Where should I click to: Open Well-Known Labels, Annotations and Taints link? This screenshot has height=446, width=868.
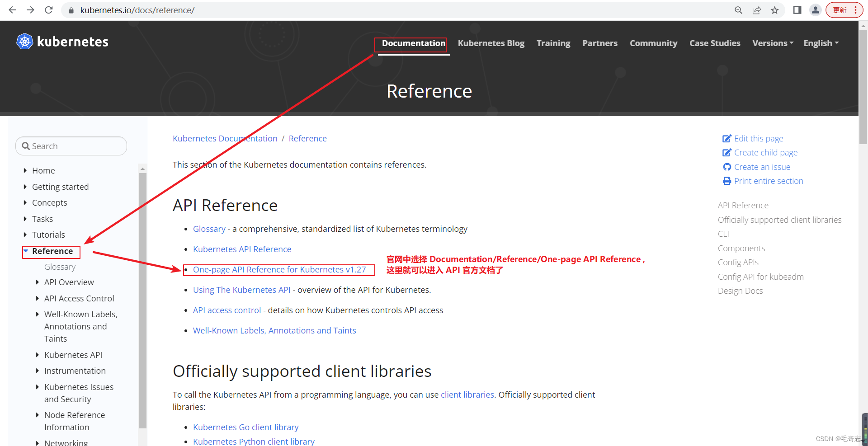[x=274, y=330]
